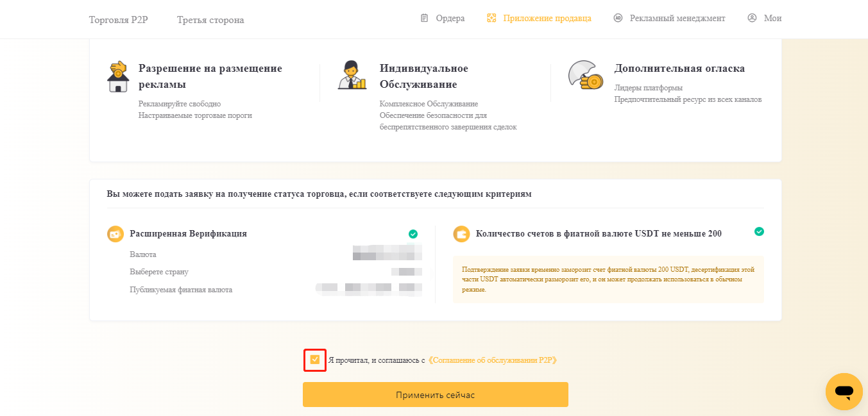Open the Ордера menu item
Viewport: 868px width, 416px height.
pos(443,19)
